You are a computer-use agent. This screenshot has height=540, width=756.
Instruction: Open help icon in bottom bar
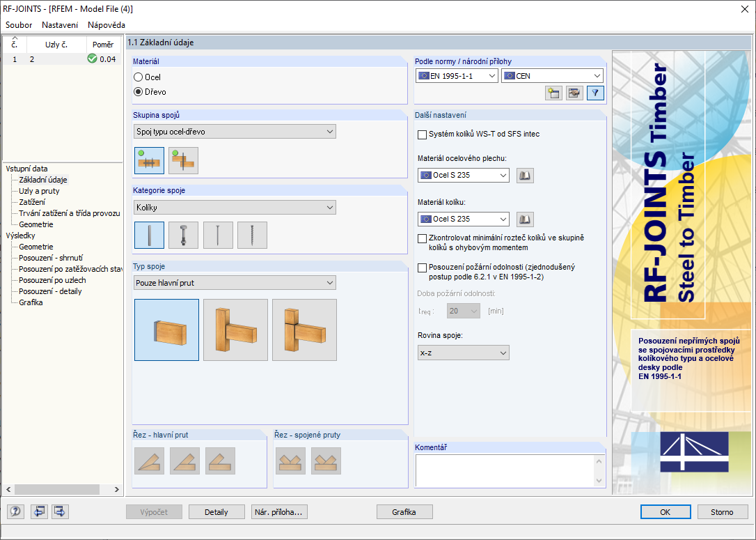[15, 511]
